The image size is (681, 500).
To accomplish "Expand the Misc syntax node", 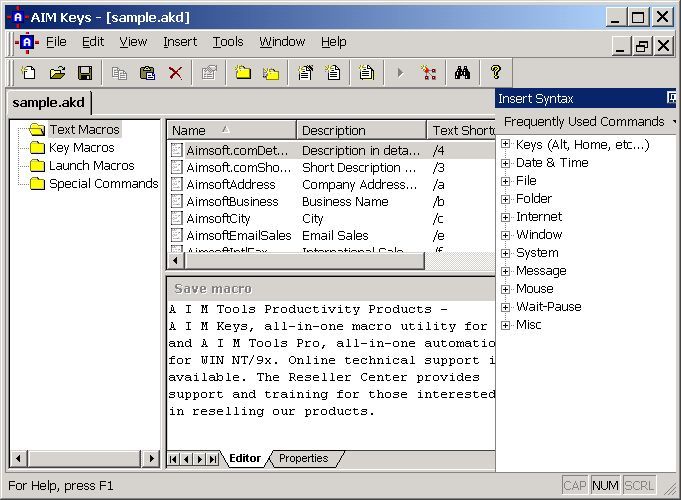I will pyautogui.click(x=505, y=325).
